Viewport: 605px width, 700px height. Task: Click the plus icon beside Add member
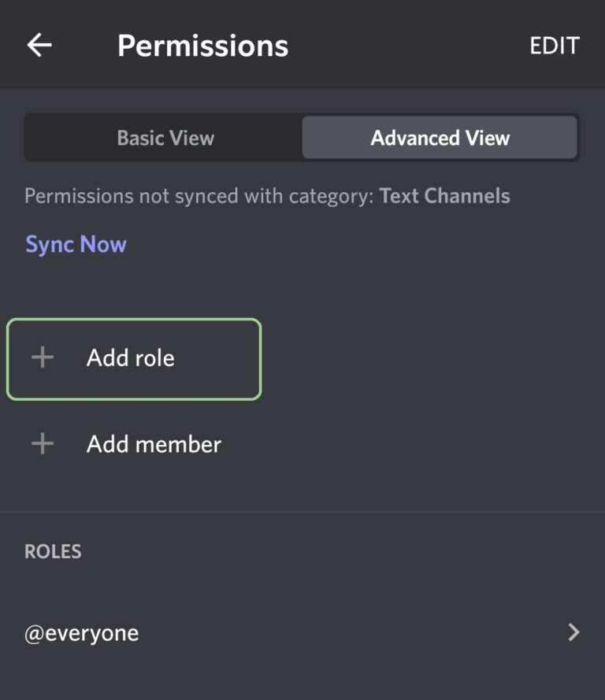pos(43,444)
